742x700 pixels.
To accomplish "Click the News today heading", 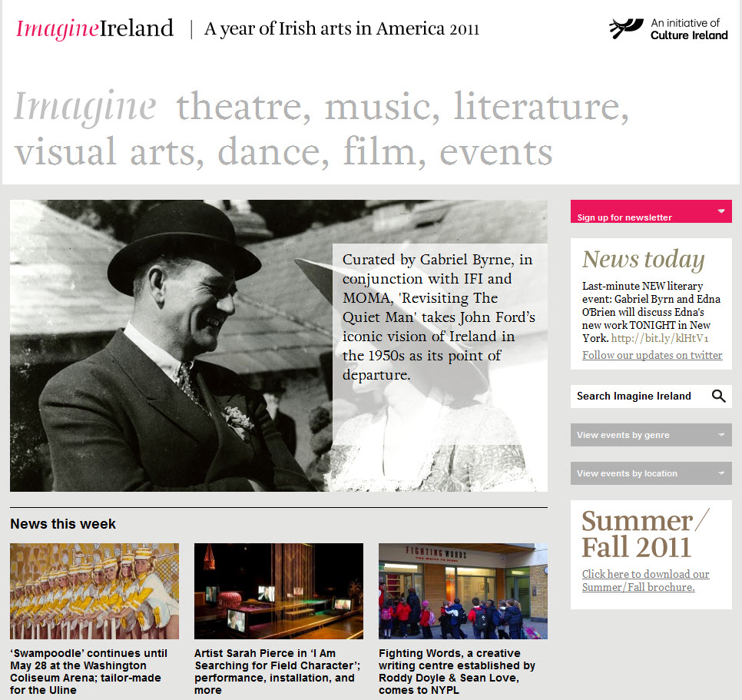I will tap(643, 260).
